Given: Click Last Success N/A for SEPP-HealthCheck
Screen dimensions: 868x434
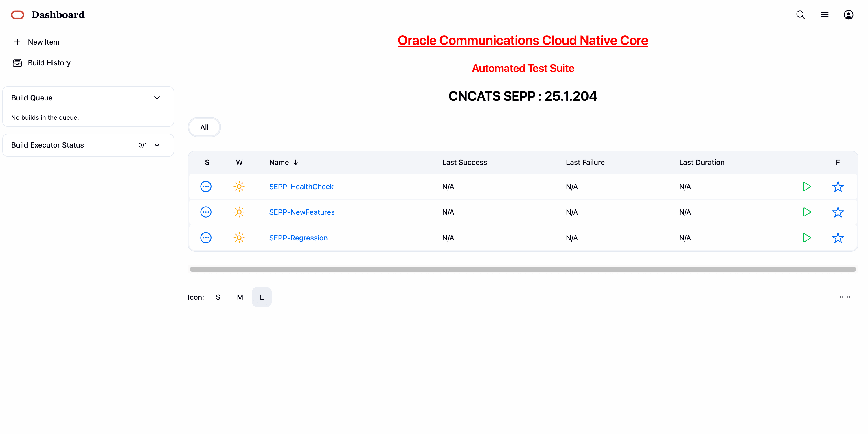Looking at the screenshot, I should point(448,186).
